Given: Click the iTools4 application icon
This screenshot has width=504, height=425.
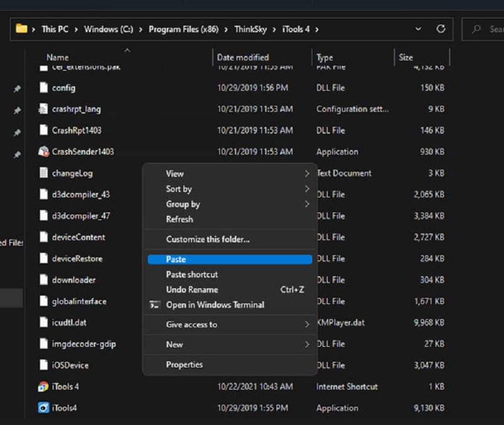Looking at the screenshot, I should [43, 408].
